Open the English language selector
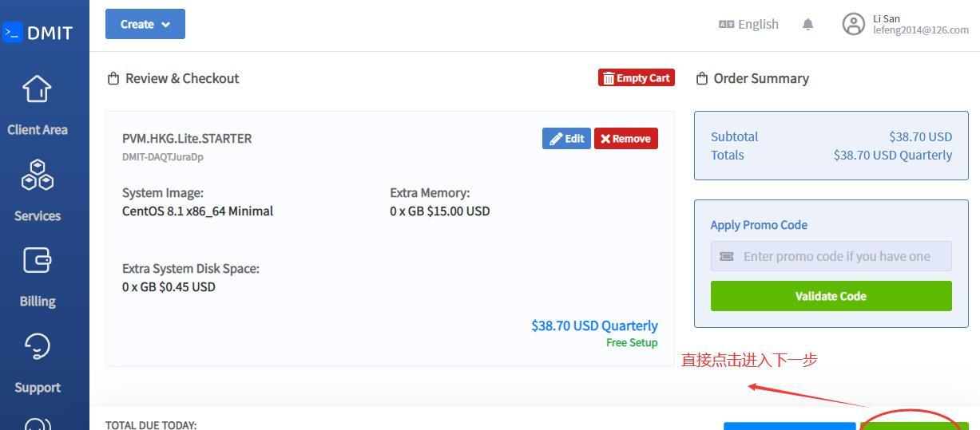Viewport: 980px width, 430px height. click(x=749, y=24)
